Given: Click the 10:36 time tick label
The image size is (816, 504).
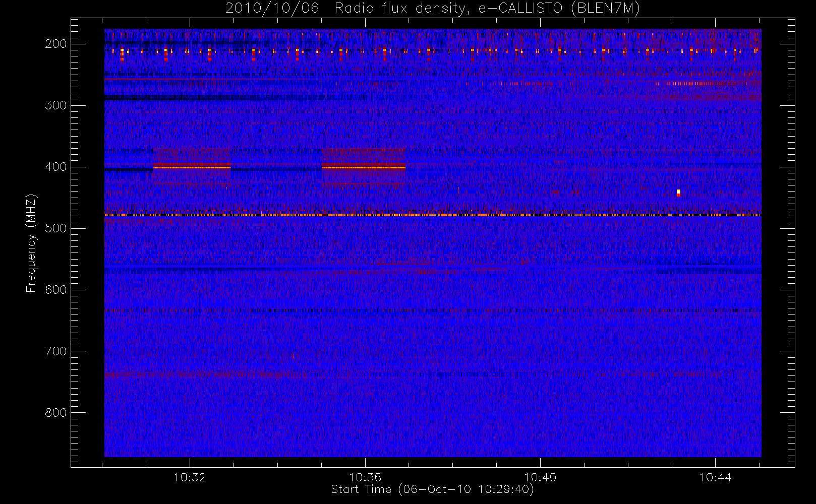Looking at the screenshot, I should pos(365,477).
